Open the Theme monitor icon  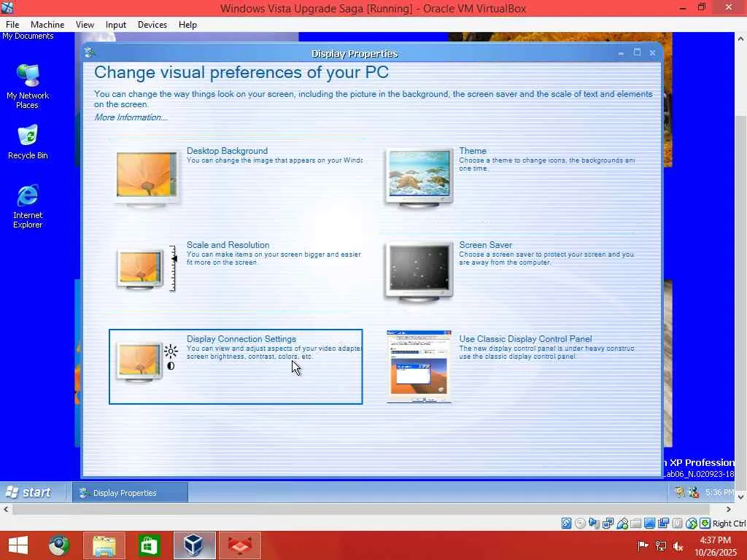tap(419, 178)
